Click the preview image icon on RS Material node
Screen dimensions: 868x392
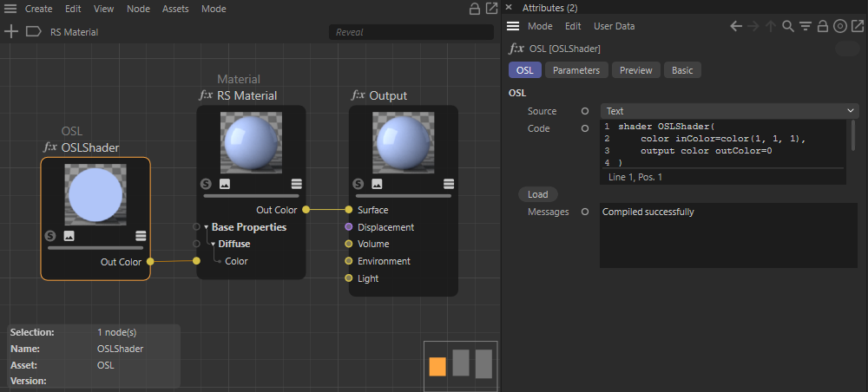tap(224, 184)
